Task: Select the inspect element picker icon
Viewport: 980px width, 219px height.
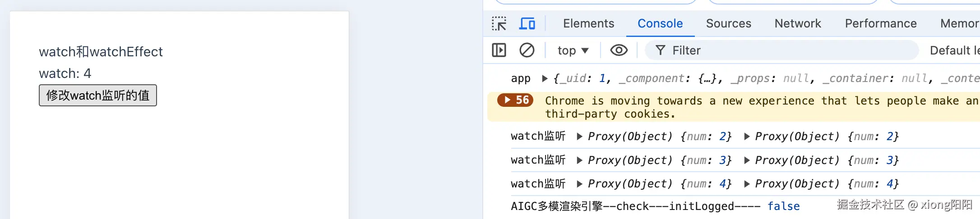Action: click(499, 23)
